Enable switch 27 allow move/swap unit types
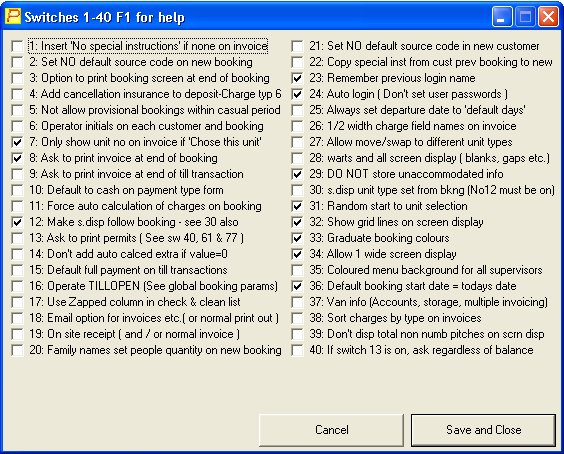Viewport: 564px width, 454px height. 297,142
